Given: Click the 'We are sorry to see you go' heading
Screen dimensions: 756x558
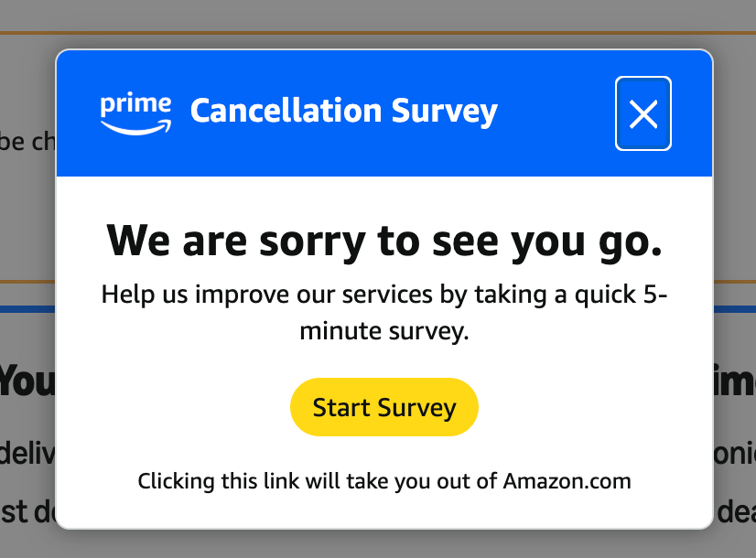Looking at the screenshot, I should [384, 241].
